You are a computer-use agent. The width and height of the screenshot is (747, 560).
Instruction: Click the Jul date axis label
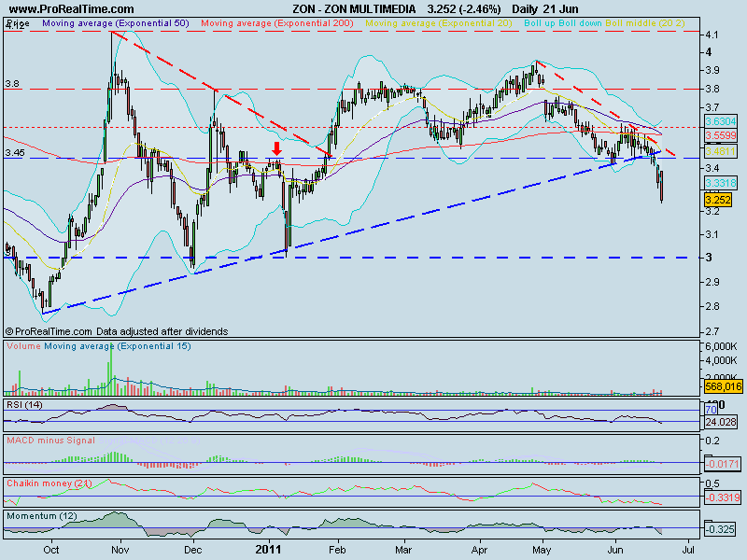(x=688, y=550)
